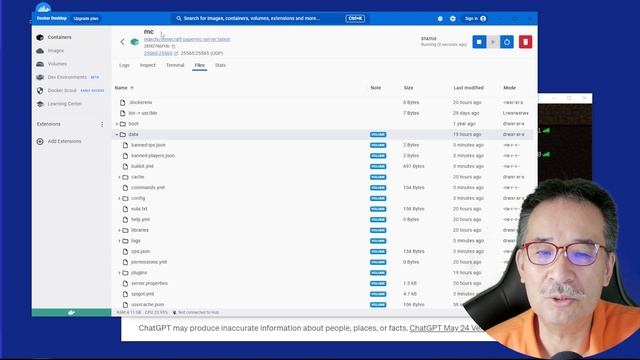Switch to the Stats tab
The image size is (640, 360).
(220, 65)
